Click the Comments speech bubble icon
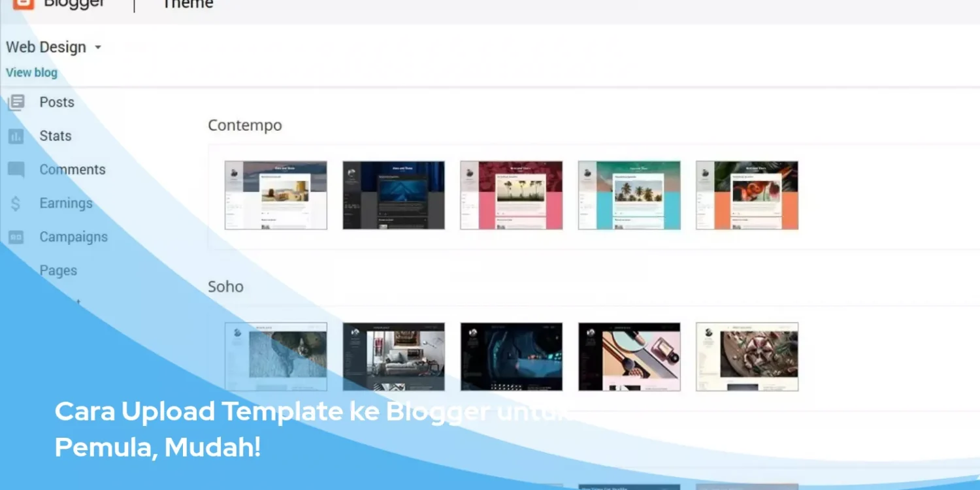The height and width of the screenshot is (490, 980). click(16, 170)
